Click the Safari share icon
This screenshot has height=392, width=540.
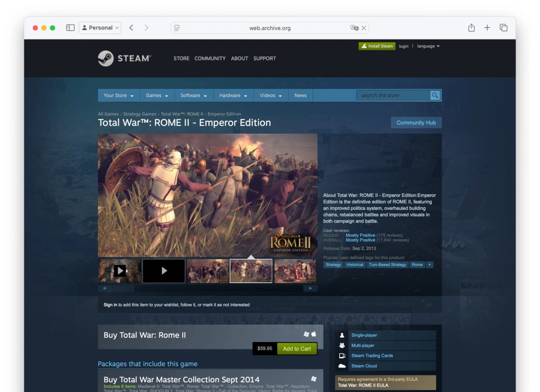coord(471,28)
